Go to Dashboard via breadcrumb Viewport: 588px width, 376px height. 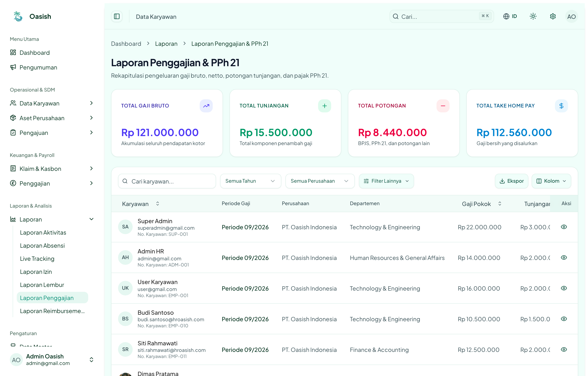coord(126,44)
